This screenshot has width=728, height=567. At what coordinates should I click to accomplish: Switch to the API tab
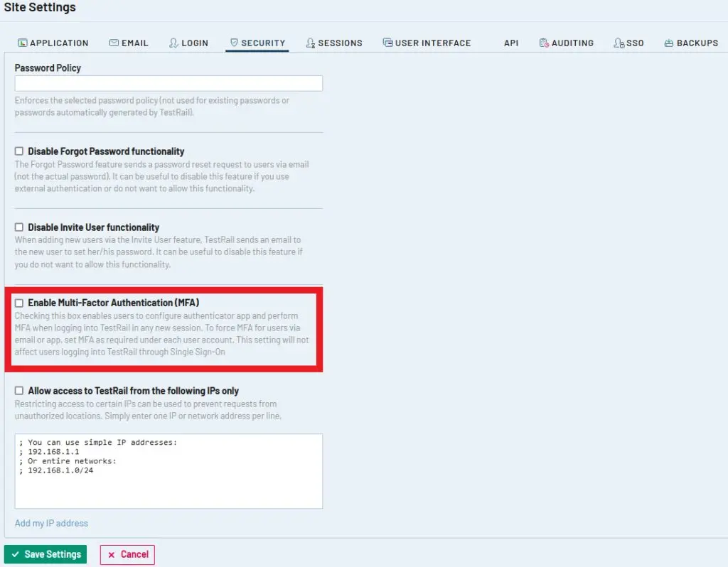pos(511,43)
